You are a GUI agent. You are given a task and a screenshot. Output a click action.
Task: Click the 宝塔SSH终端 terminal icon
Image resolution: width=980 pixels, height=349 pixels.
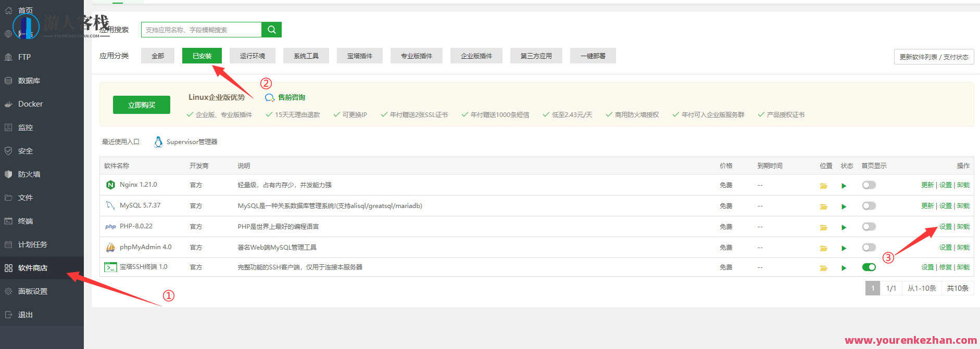pos(110,267)
